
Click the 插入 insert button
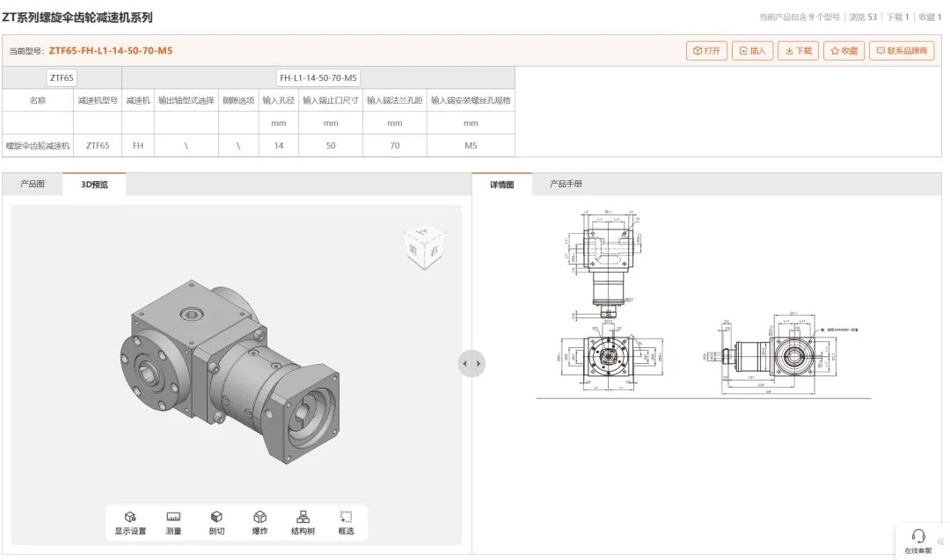(752, 51)
